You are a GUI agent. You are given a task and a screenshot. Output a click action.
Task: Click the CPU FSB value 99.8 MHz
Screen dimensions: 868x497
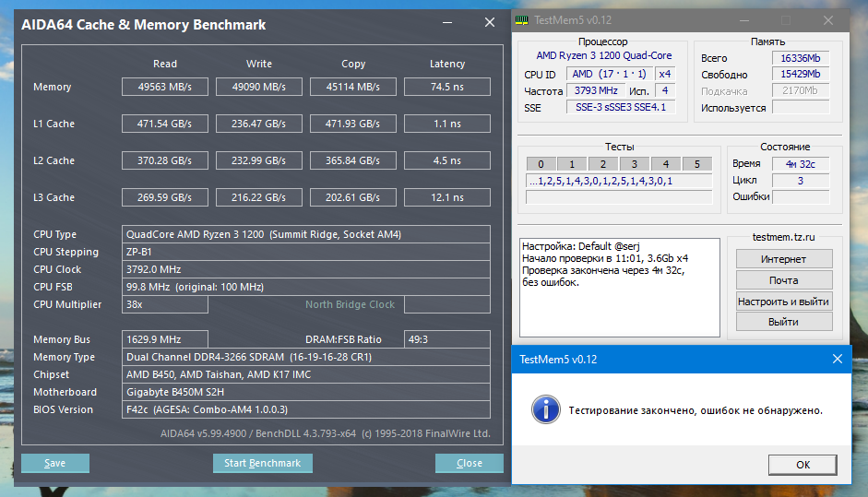306,287
